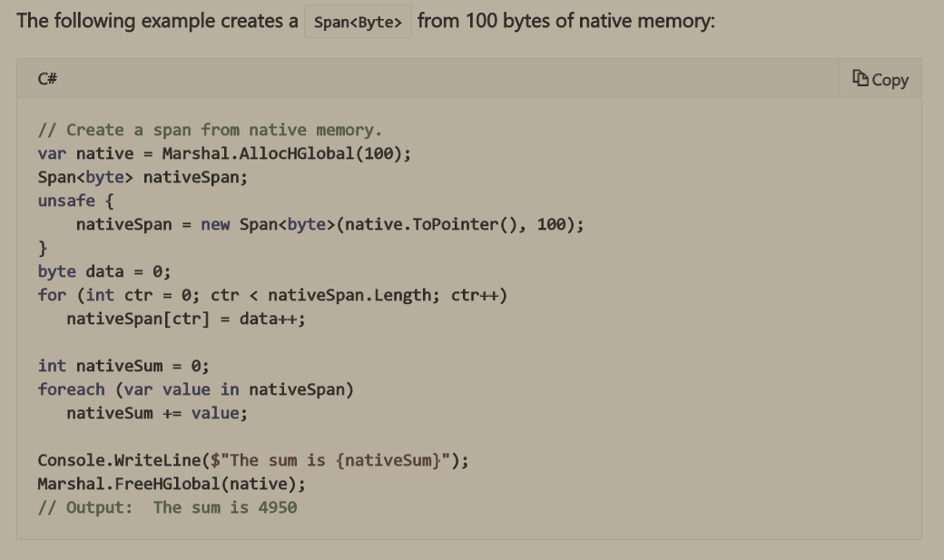
Task: Click the line "byte data = 0;"
Action: coord(104,271)
